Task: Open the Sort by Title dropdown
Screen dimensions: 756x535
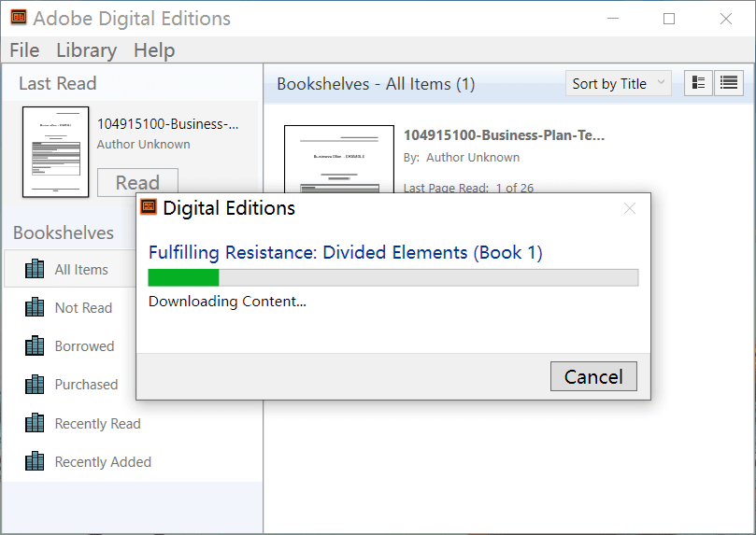Action: pos(618,83)
